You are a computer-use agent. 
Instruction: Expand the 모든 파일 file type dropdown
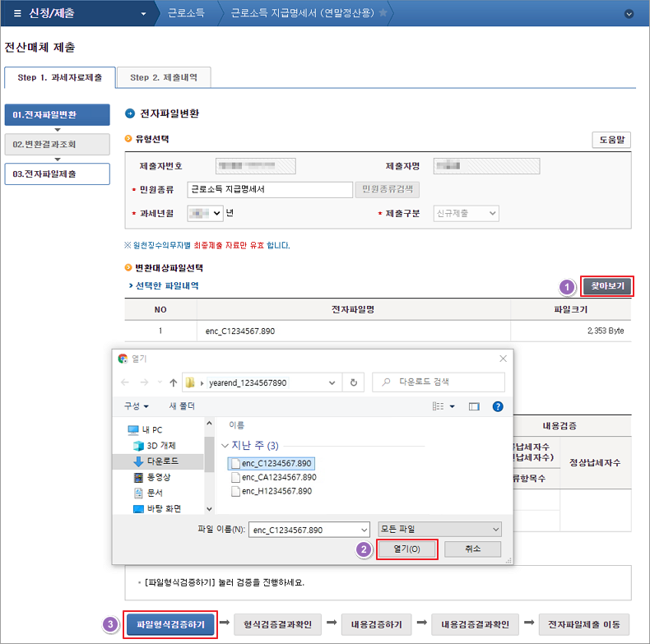tap(439, 529)
